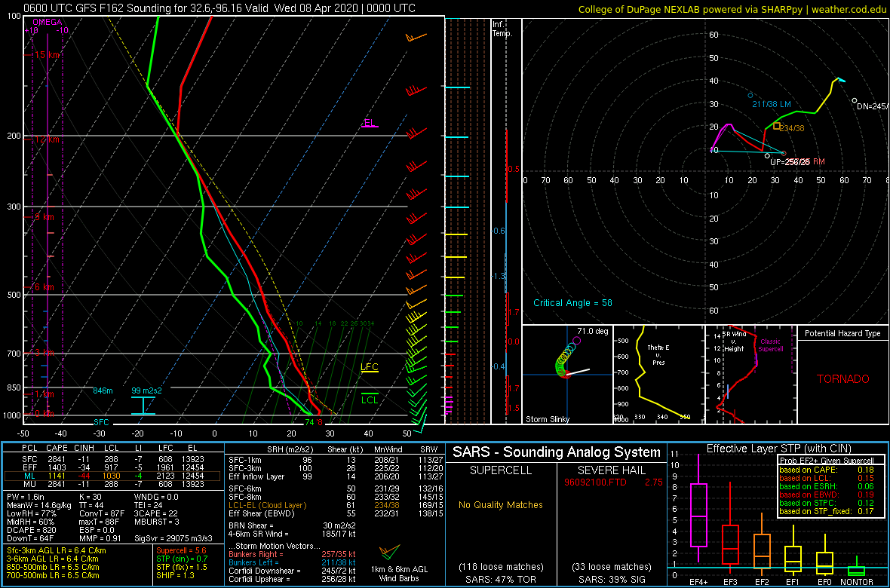Click the green LCL marker on the skew-T
The image size is (890, 588).
[x=370, y=397]
